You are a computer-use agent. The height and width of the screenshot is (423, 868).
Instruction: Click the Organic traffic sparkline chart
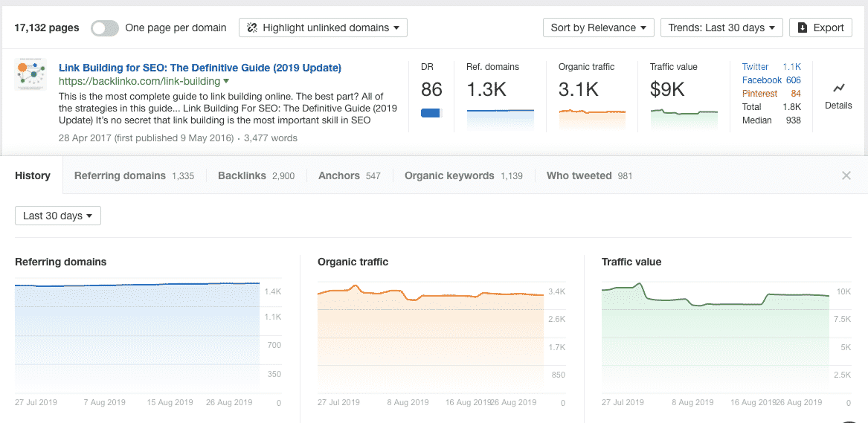592,120
